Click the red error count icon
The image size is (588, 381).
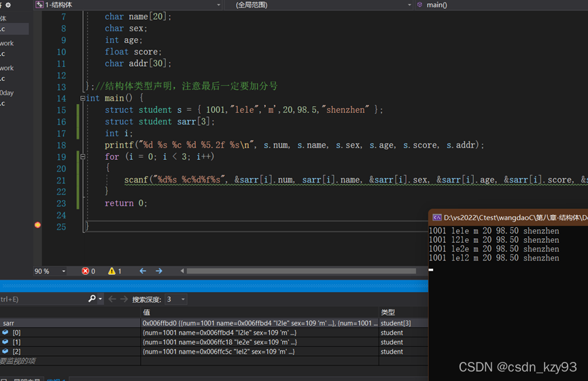[x=86, y=271]
